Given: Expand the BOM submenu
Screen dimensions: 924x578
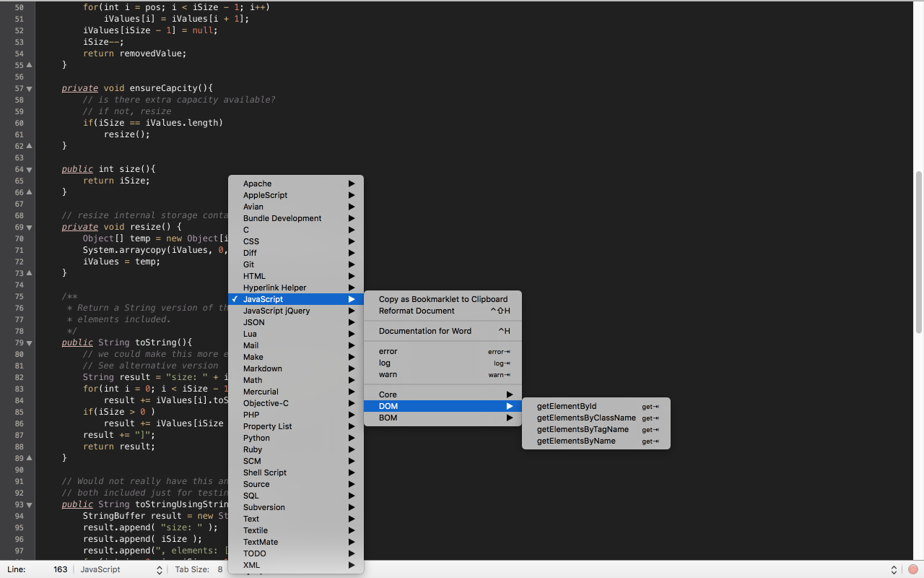Looking at the screenshot, I should 443,418.
